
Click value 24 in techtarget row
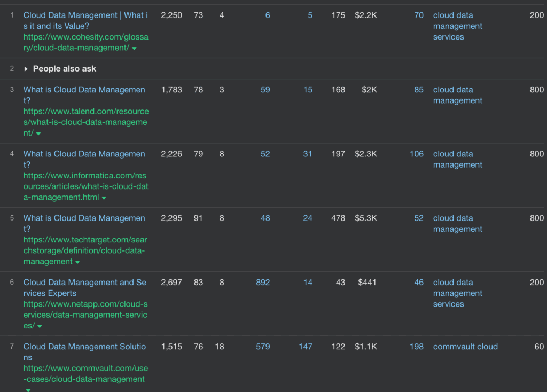coord(308,218)
